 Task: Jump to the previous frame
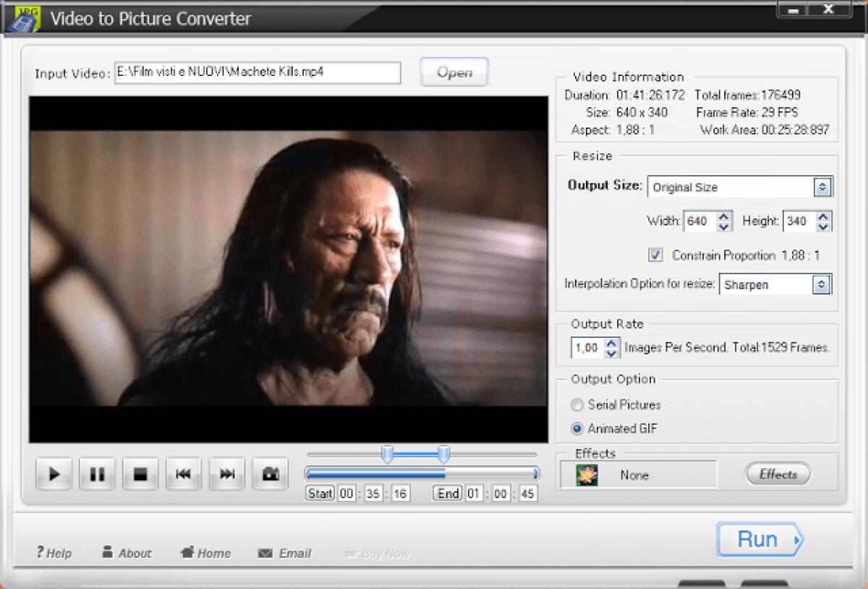[x=183, y=474]
